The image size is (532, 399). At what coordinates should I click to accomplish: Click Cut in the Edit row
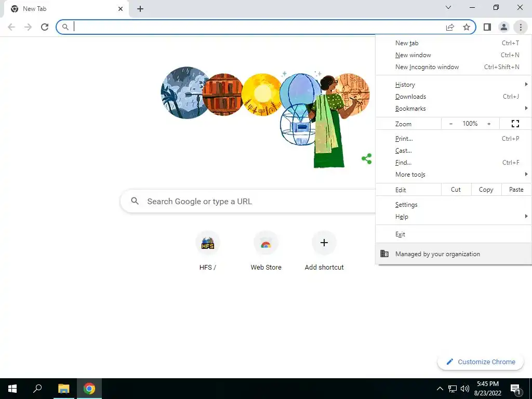456,190
